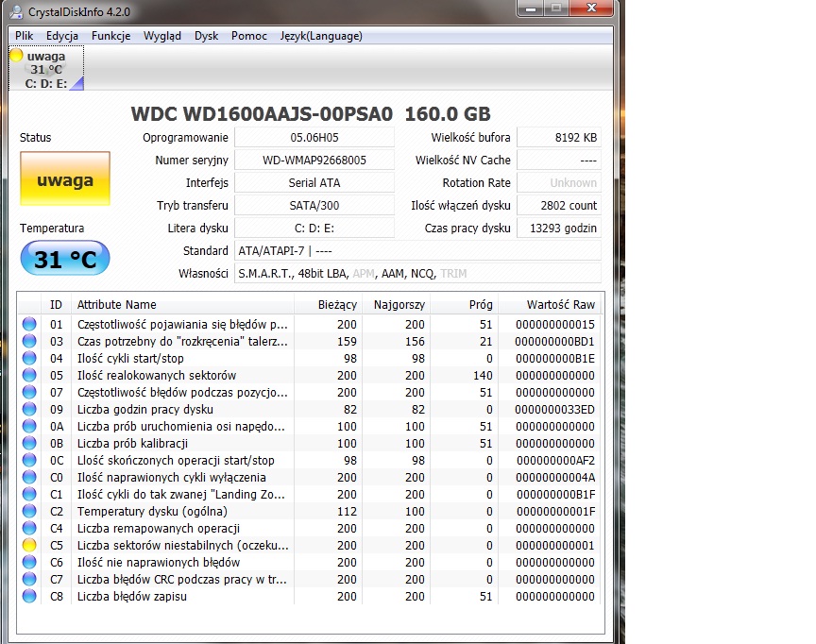Image resolution: width=816 pixels, height=644 pixels.
Task: Click blue status dot for attribute 0C
Action: click(29, 461)
